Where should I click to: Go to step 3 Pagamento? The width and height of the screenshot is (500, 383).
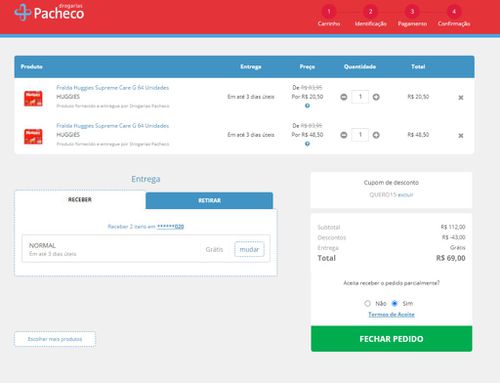pos(412,16)
